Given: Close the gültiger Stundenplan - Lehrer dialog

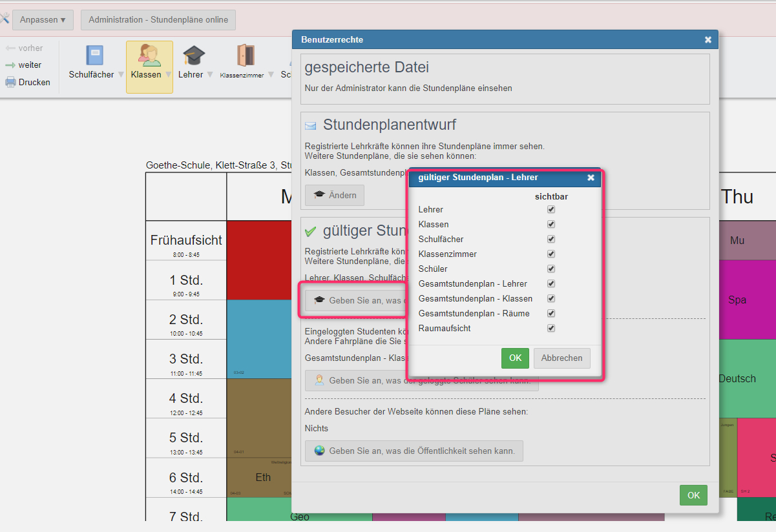Looking at the screenshot, I should pos(591,178).
